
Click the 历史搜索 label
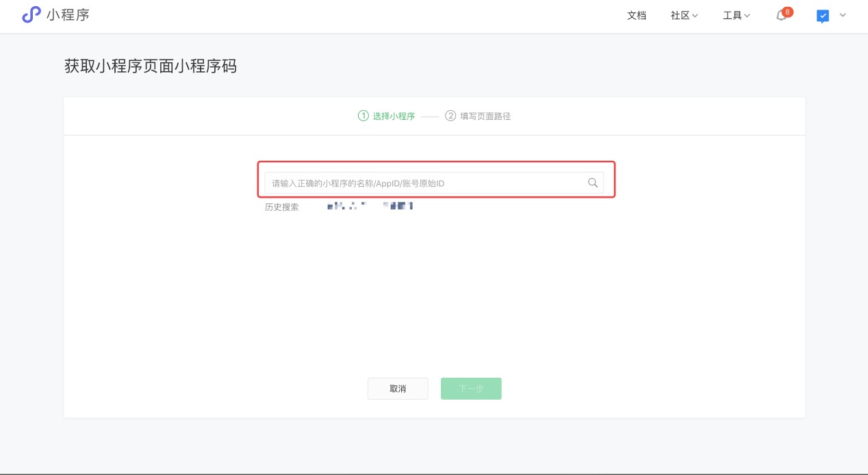(282, 207)
